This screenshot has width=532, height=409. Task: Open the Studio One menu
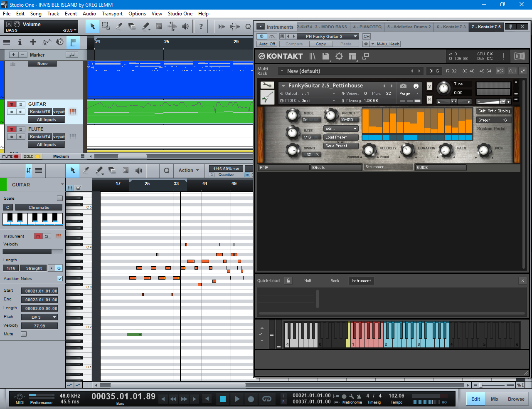pos(180,14)
